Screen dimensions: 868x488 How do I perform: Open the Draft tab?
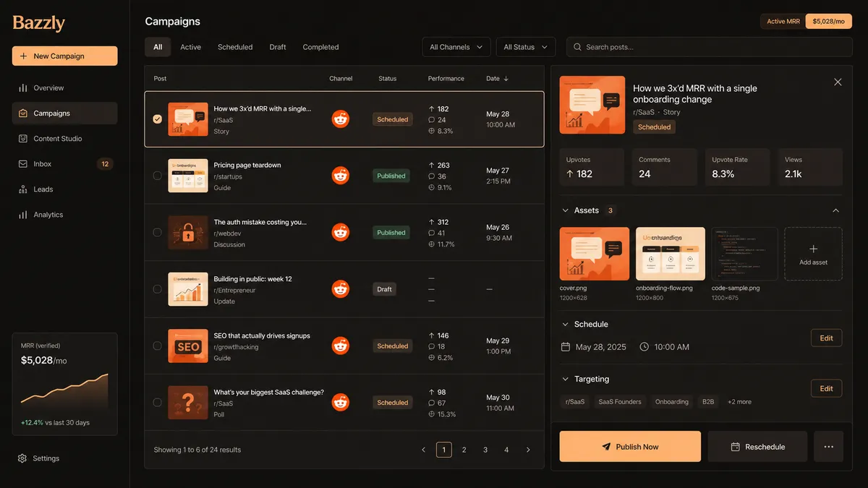278,47
